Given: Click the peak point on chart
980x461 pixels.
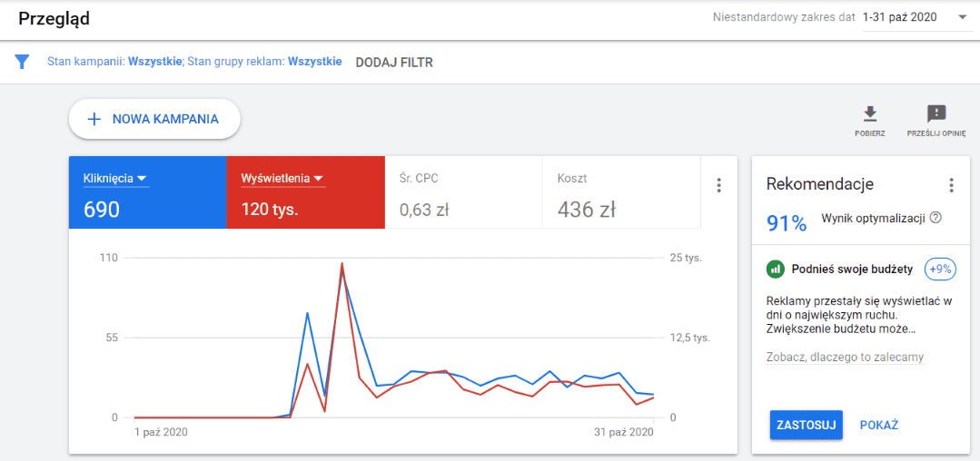Looking at the screenshot, I should (x=342, y=264).
